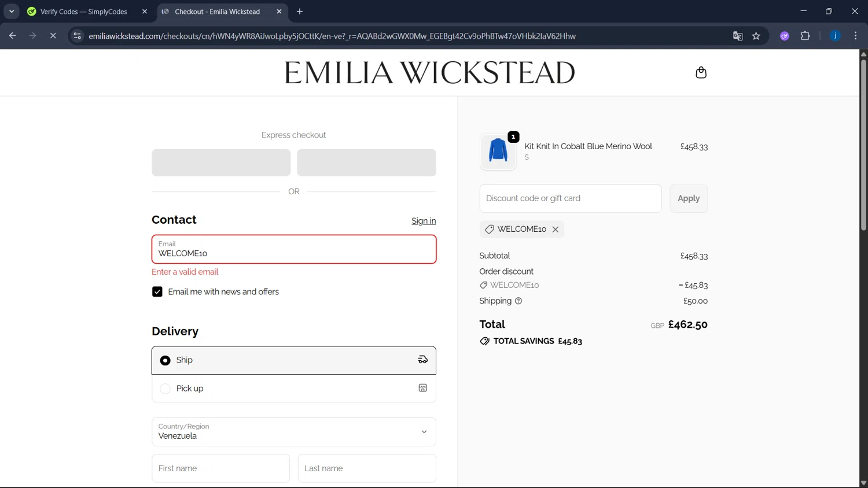
Task: Click the browser address bar URL
Action: click(332, 36)
